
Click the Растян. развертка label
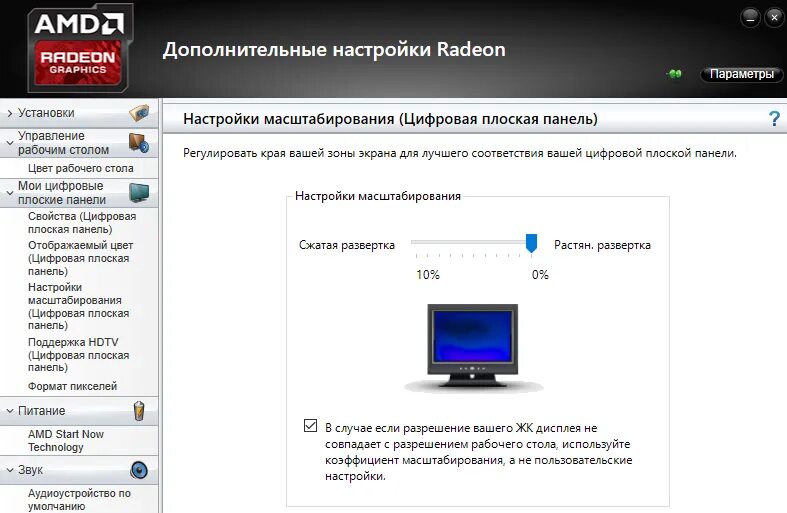602,245
